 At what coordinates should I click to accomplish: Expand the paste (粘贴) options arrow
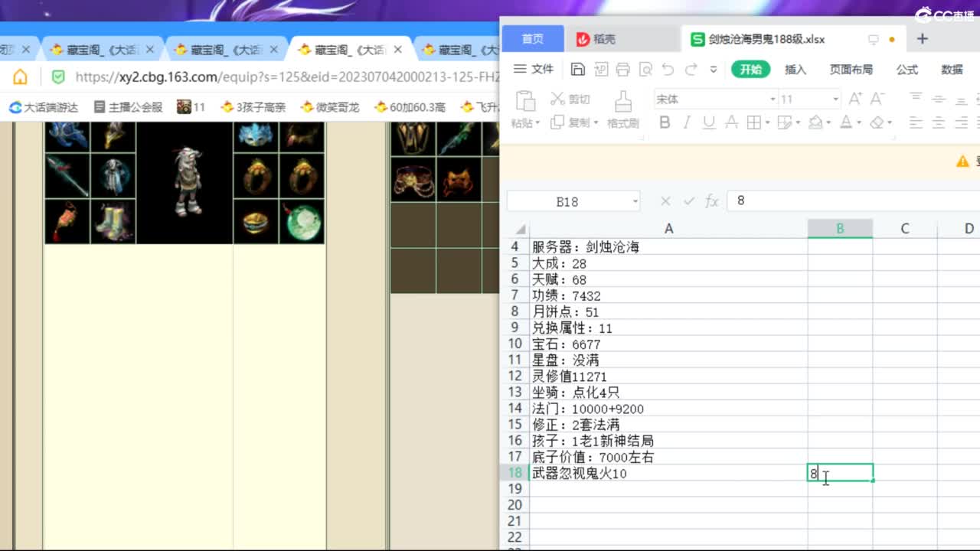pyautogui.click(x=537, y=123)
